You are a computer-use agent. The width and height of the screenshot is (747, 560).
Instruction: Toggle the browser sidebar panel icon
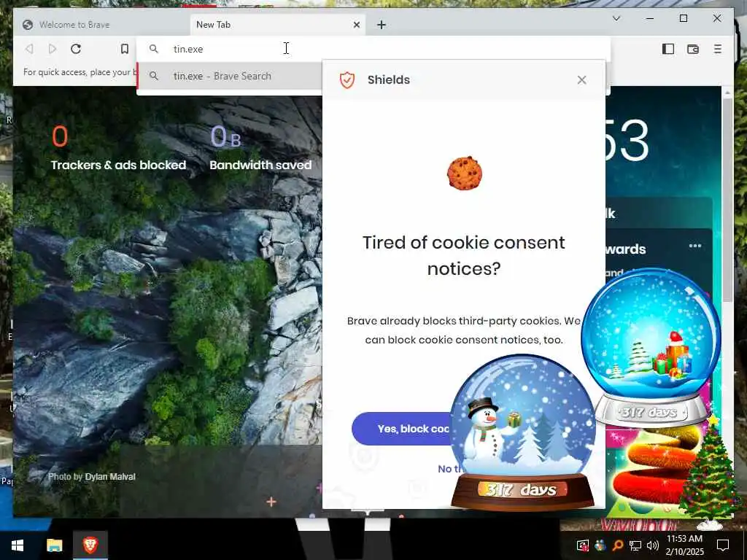tap(668, 49)
